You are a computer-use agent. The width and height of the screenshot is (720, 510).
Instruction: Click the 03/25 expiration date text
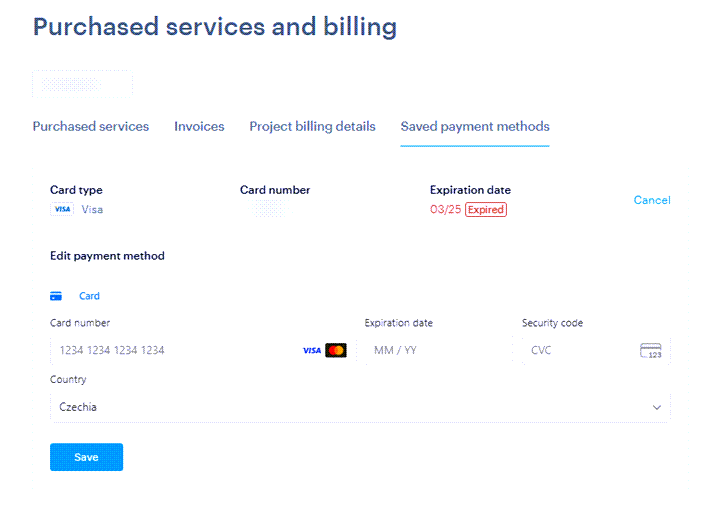pyautogui.click(x=445, y=209)
